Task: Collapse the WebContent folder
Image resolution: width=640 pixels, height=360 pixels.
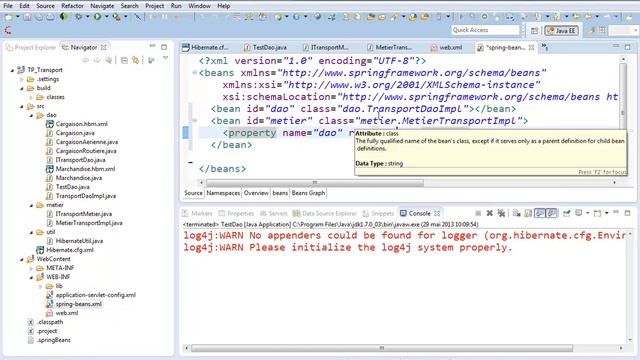Action: [x=22, y=259]
